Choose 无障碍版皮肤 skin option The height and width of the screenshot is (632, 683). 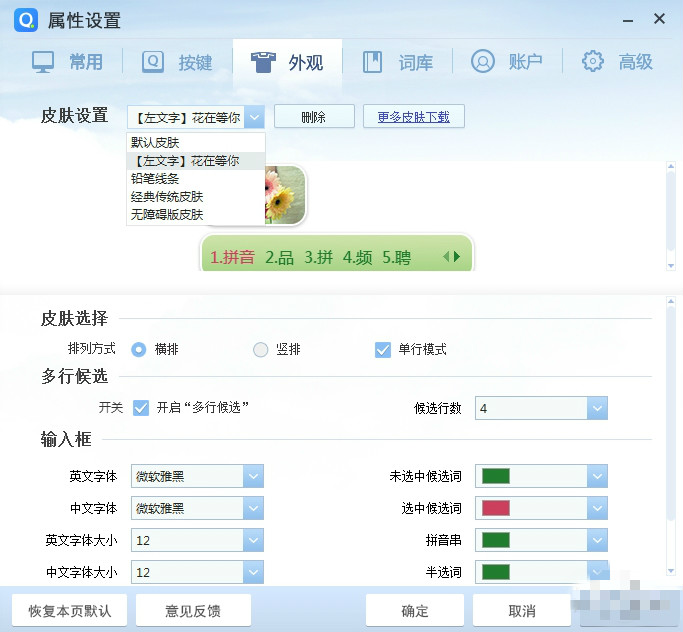point(196,214)
